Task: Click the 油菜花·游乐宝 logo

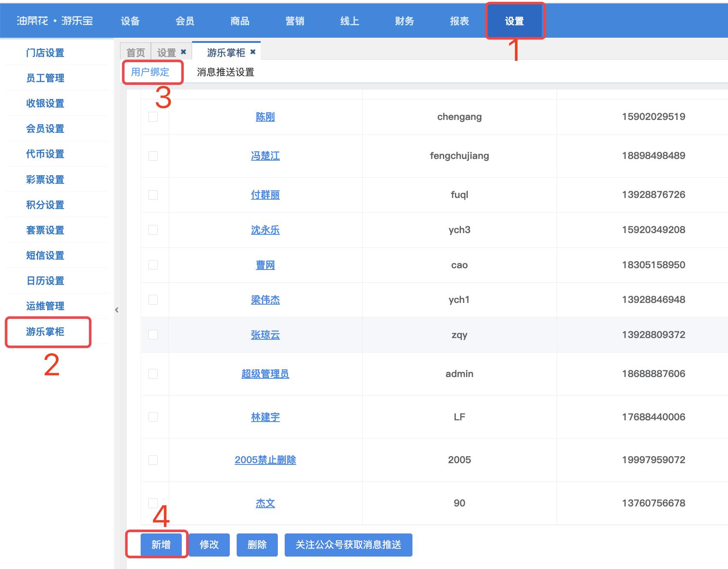Action: 54,21
